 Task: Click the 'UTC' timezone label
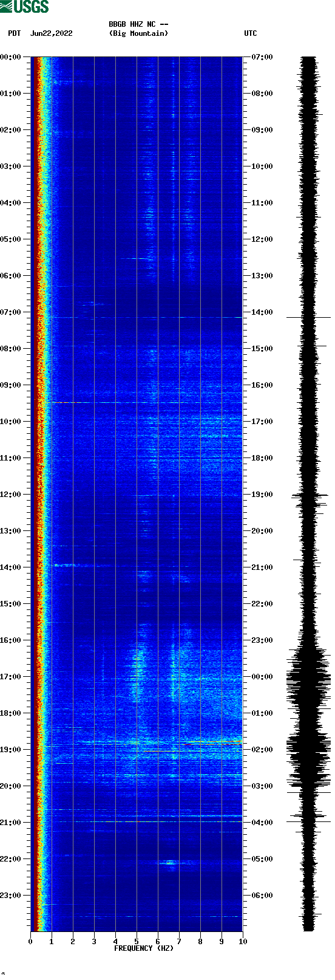pos(251,33)
